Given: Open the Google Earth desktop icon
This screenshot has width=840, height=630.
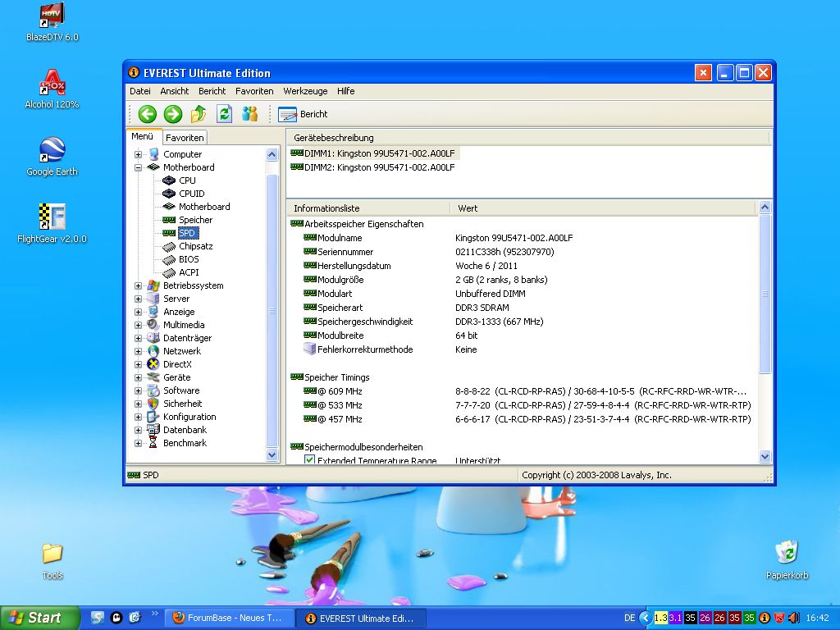Looking at the screenshot, I should point(52,157).
